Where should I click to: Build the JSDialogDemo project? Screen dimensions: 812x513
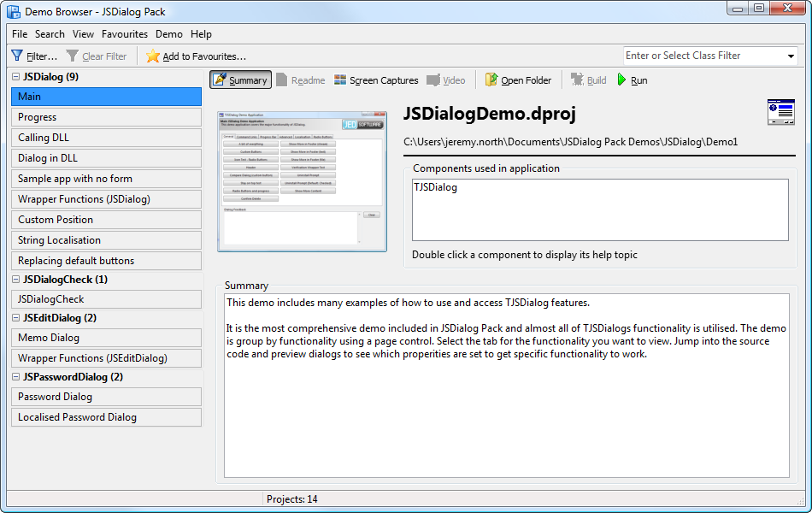click(589, 80)
